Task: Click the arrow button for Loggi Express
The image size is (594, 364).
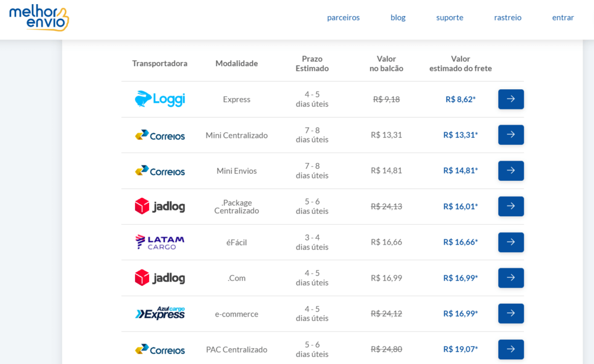Action: [510, 99]
